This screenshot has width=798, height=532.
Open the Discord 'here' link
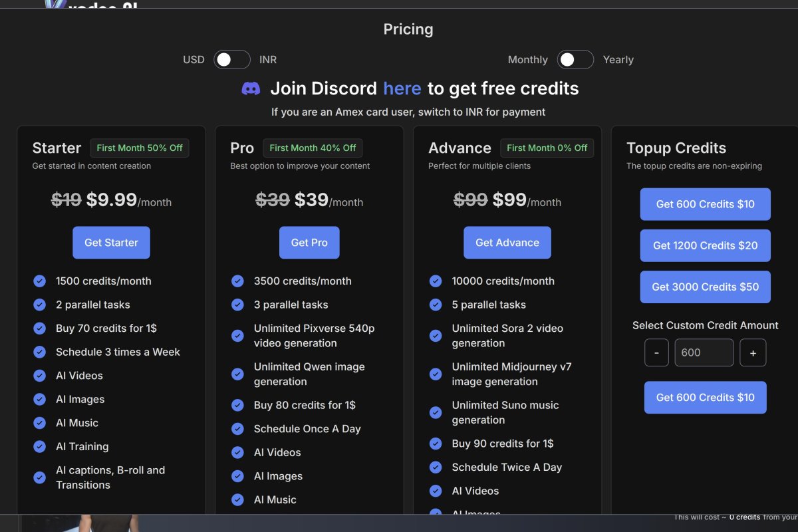(x=402, y=88)
